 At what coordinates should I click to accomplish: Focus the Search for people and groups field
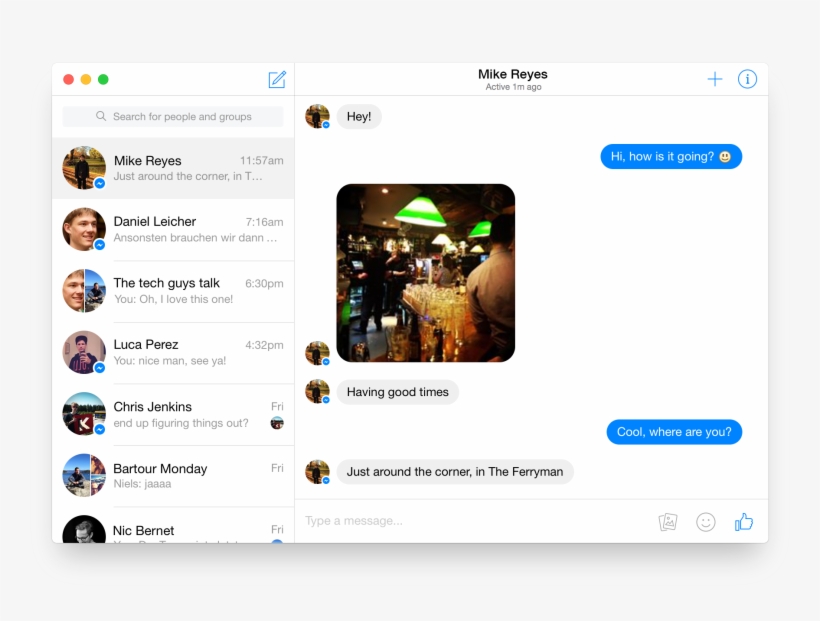[x=173, y=117]
